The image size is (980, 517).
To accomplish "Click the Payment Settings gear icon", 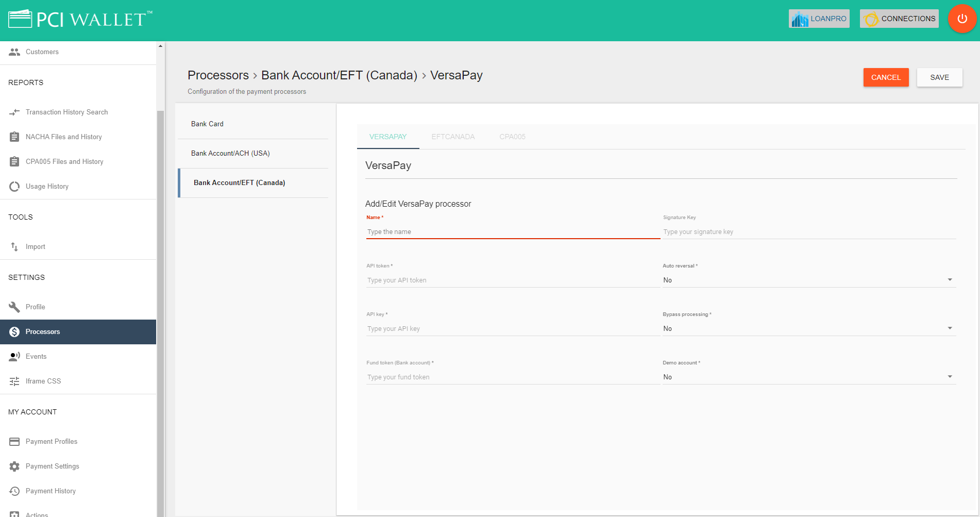I will click(x=14, y=466).
